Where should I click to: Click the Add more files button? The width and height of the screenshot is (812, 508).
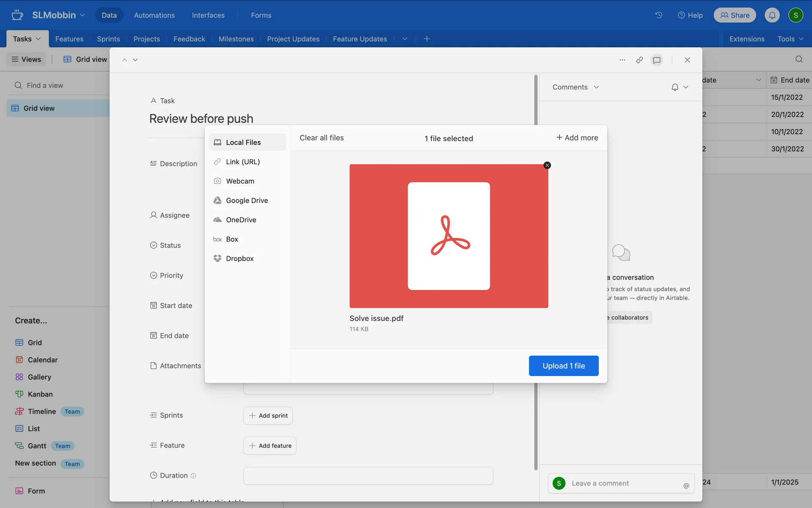click(577, 138)
